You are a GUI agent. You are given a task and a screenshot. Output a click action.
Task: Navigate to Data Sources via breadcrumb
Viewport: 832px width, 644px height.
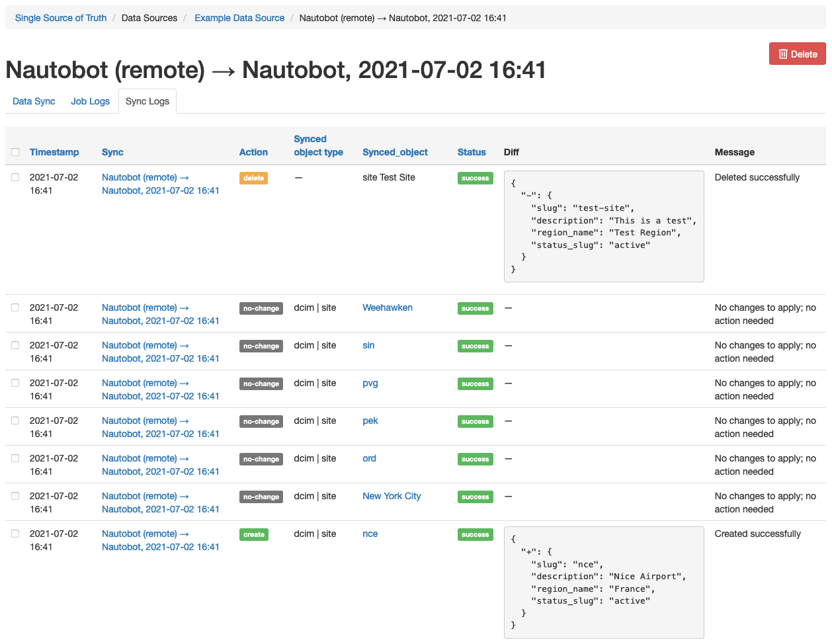click(x=149, y=18)
